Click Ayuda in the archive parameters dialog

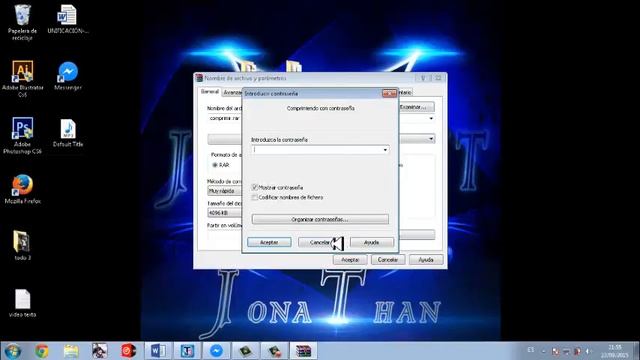[x=426, y=260]
